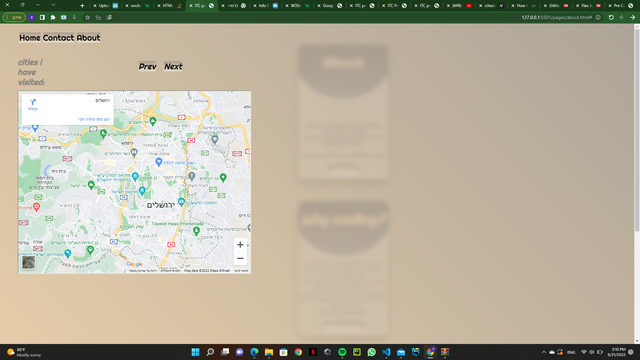Switch to the W3Sc browser tab
Screen dimensions: 640x360
297,6
